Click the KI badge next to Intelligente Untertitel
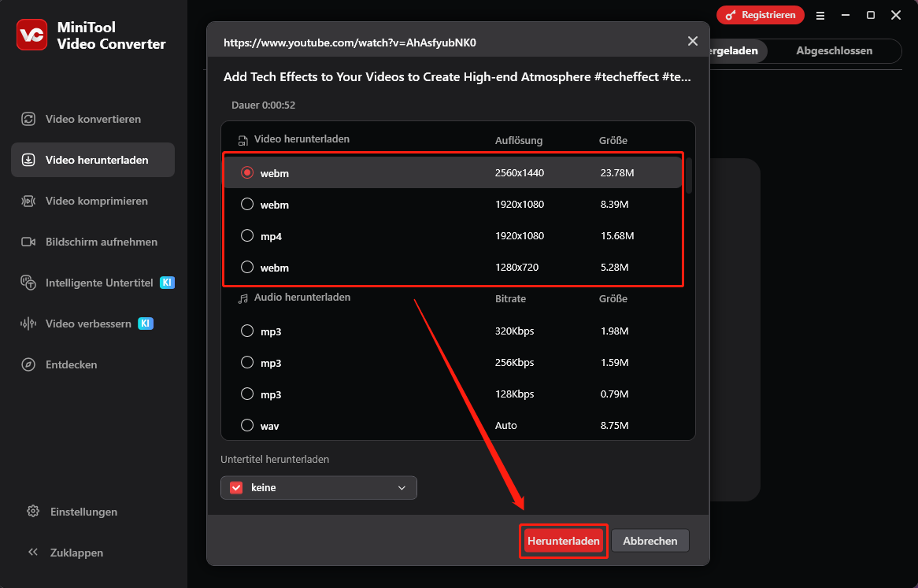Screen dimensions: 918x588 pos(167,283)
